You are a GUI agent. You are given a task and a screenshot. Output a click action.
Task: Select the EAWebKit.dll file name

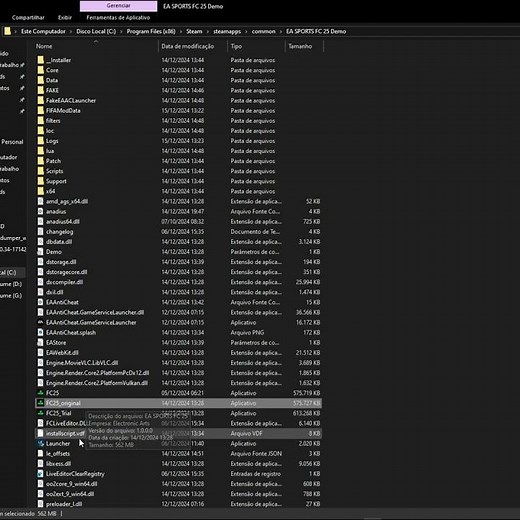point(62,353)
